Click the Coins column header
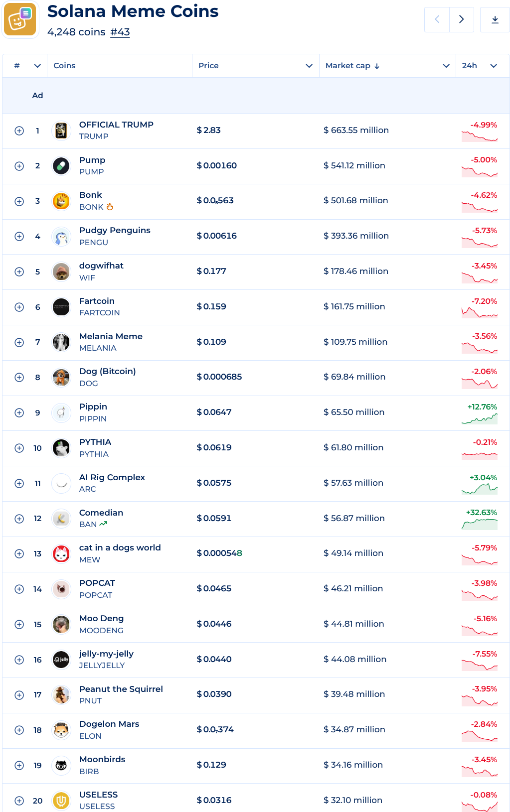Image resolution: width=510 pixels, height=812 pixels. pyautogui.click(x=64, y=66)
